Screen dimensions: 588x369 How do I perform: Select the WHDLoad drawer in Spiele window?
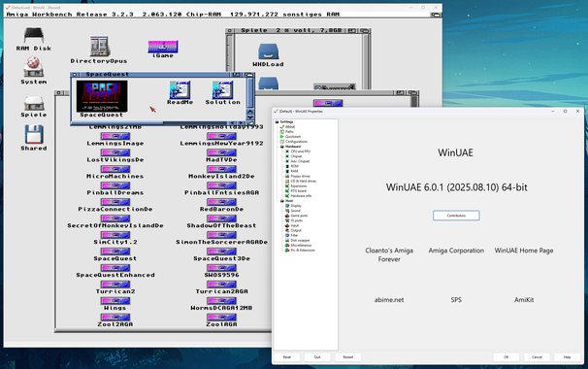268,51
